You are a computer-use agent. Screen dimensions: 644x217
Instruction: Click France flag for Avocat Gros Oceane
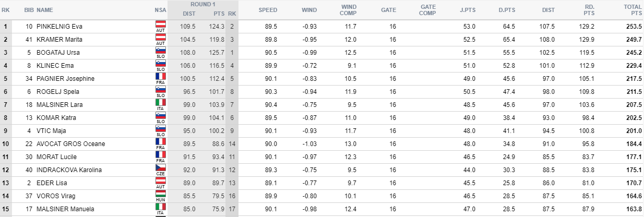pos(161,142)
